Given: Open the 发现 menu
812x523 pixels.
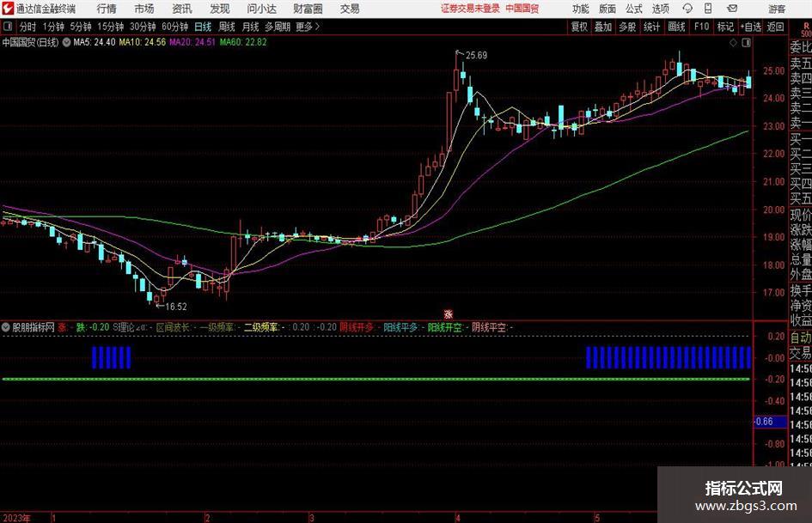Looking at the screenshot, I should pos(220,9).
